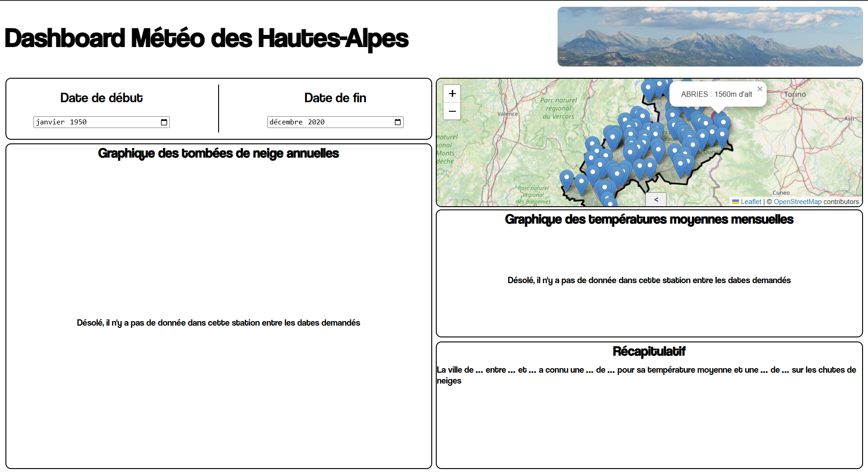Close the ABRIES altitude popup
This screenshot has width=868, height=474.
point(760,89)
